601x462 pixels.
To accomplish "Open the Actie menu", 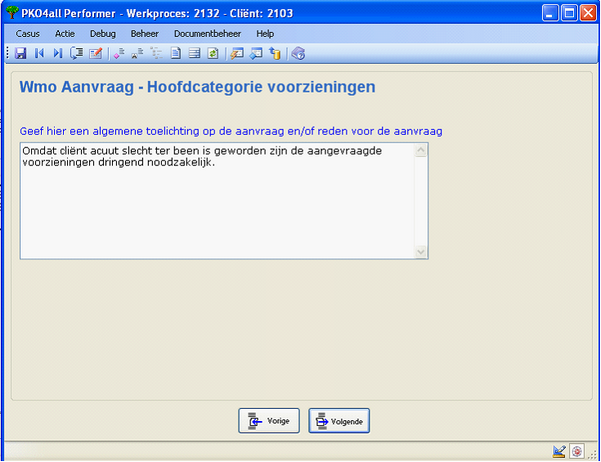I will coord(65,34).
